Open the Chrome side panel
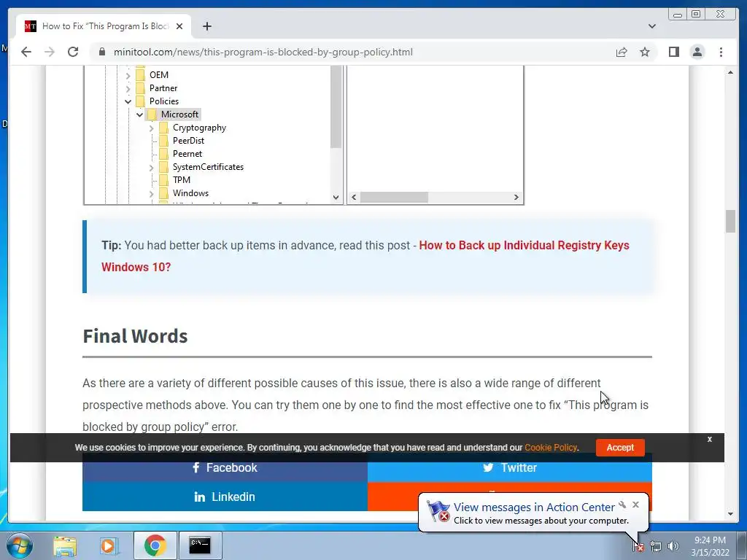The height and width of the screenshot is (560, 747). (673, 52)
